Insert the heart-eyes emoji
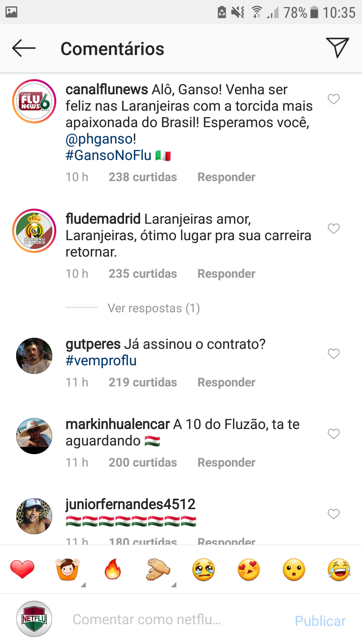This screenshot has width=362, height=644. pos(249,570)
